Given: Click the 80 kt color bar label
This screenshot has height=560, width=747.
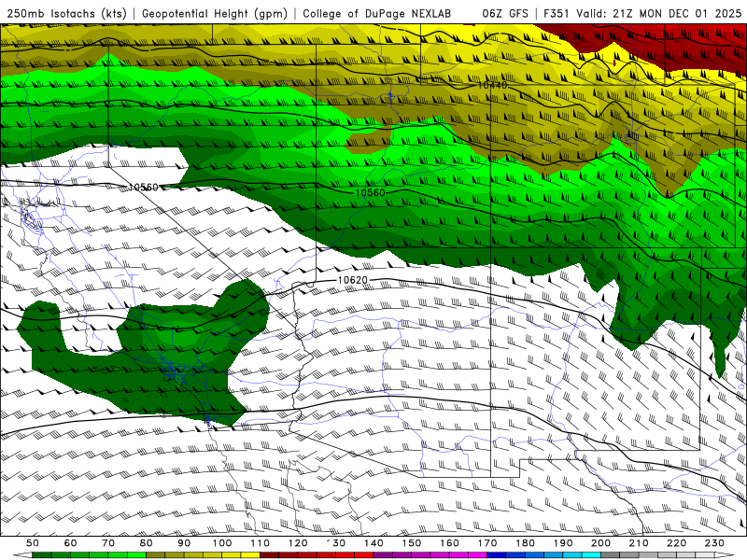Looking at the screenshot, I should 147,543.
